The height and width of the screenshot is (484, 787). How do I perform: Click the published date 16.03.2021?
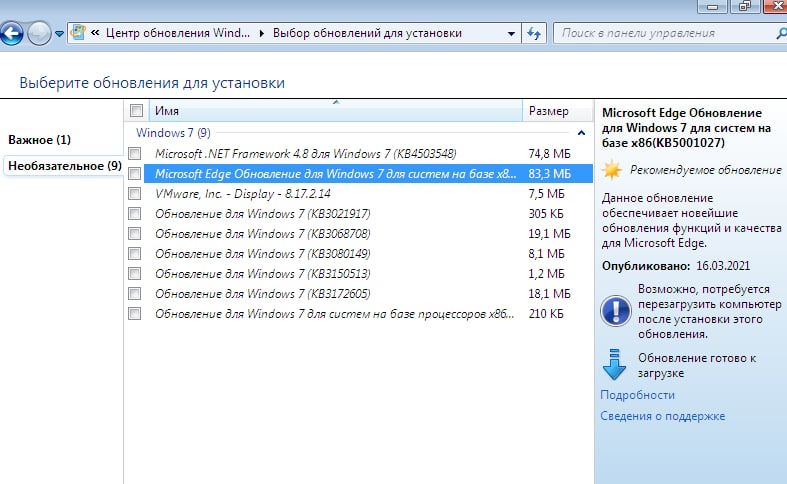tap(723, 266)
